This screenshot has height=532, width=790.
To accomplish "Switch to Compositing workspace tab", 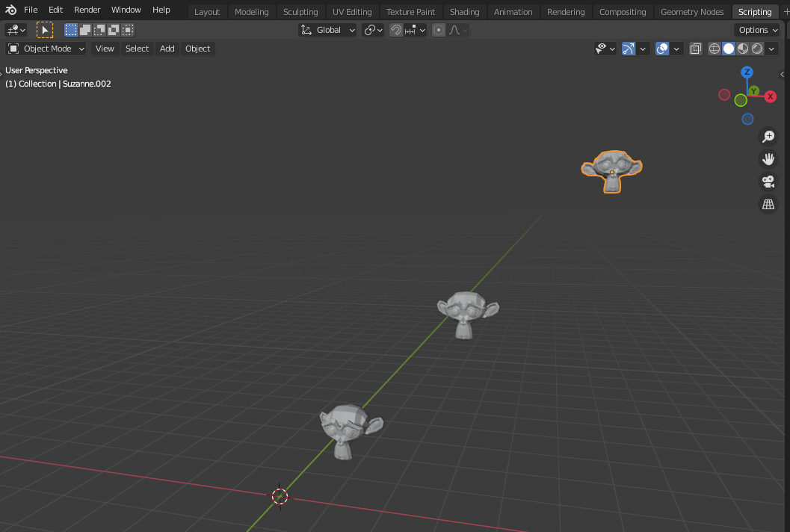I will [623, 12].
